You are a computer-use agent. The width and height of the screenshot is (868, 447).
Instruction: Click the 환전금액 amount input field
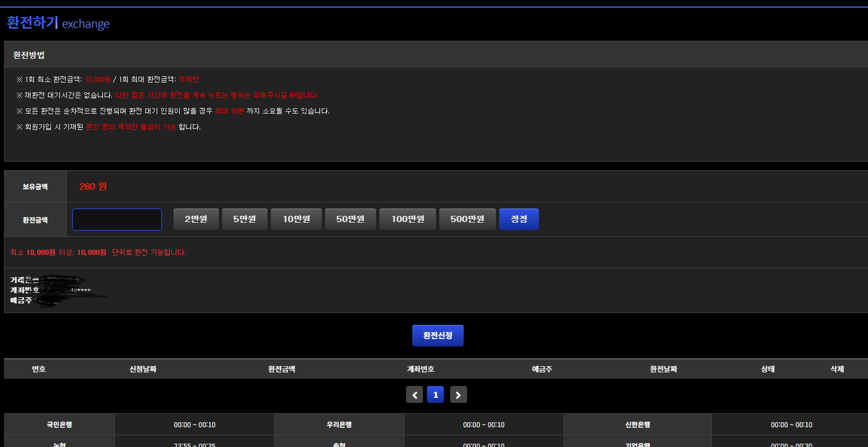[117, 219]
